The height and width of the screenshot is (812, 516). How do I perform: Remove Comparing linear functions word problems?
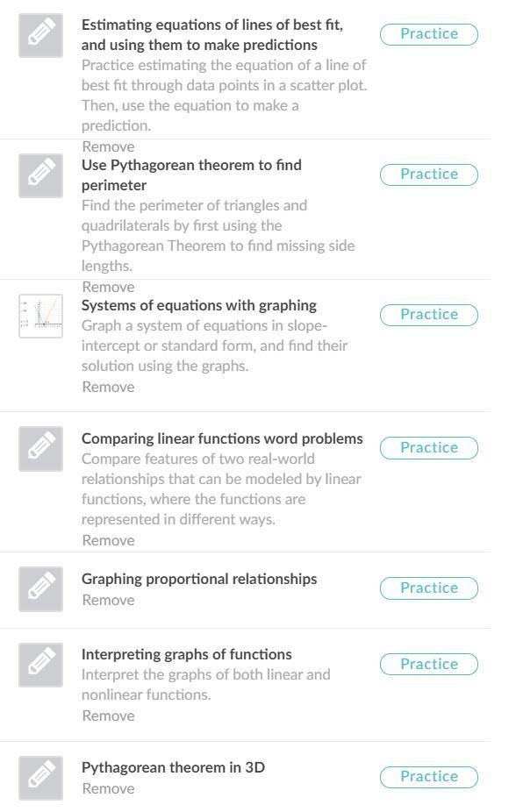click(108, 540)
